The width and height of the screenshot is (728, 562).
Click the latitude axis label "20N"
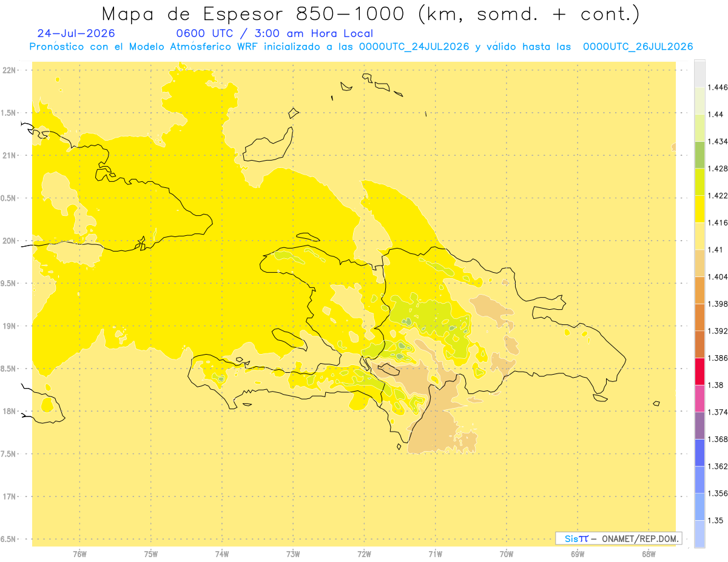[x=10, y=241]
